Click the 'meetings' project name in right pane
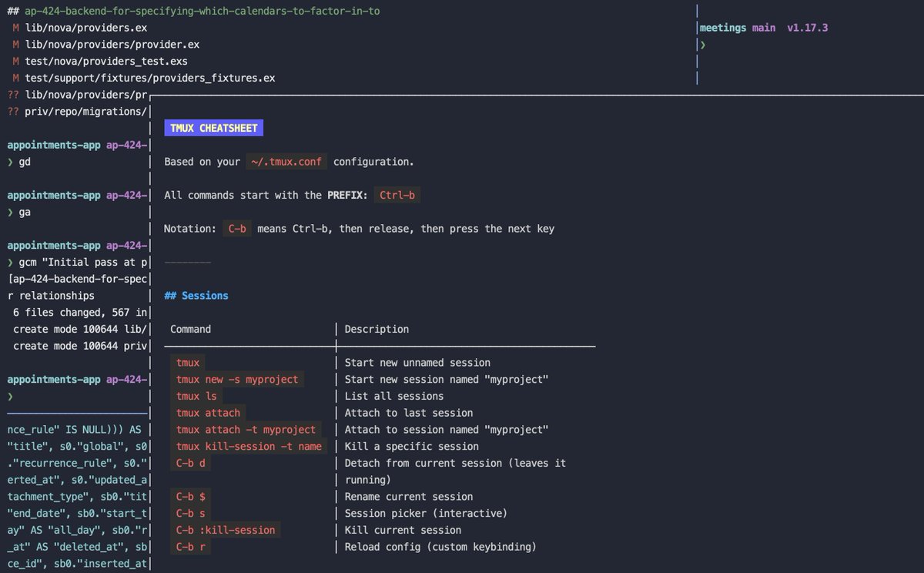This screenshot has height=573, width=924. click(723, 28)
